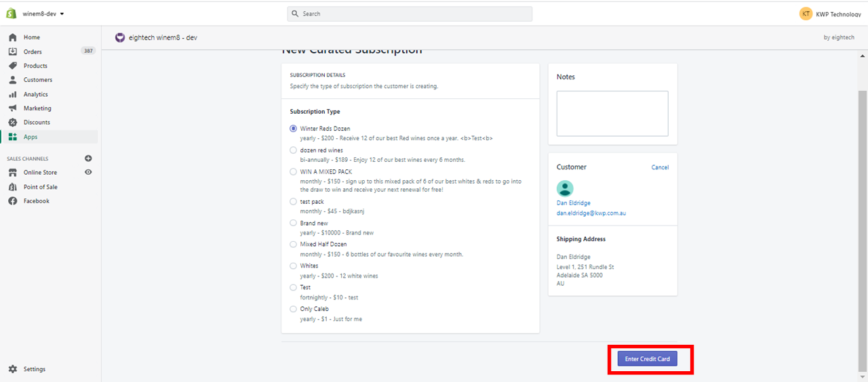
Task: Open Dan Eldridge customer link
Action: (x=574, y=203)
